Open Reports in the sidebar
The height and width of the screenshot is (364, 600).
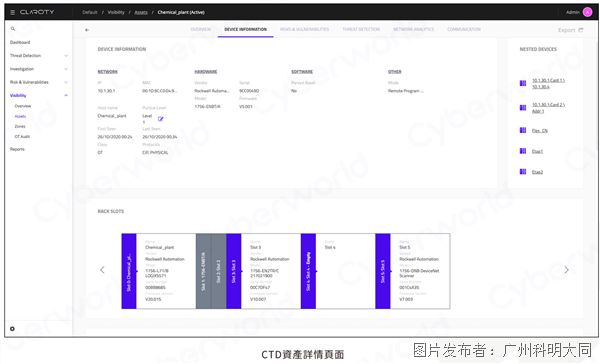click(x=17, y=149)
